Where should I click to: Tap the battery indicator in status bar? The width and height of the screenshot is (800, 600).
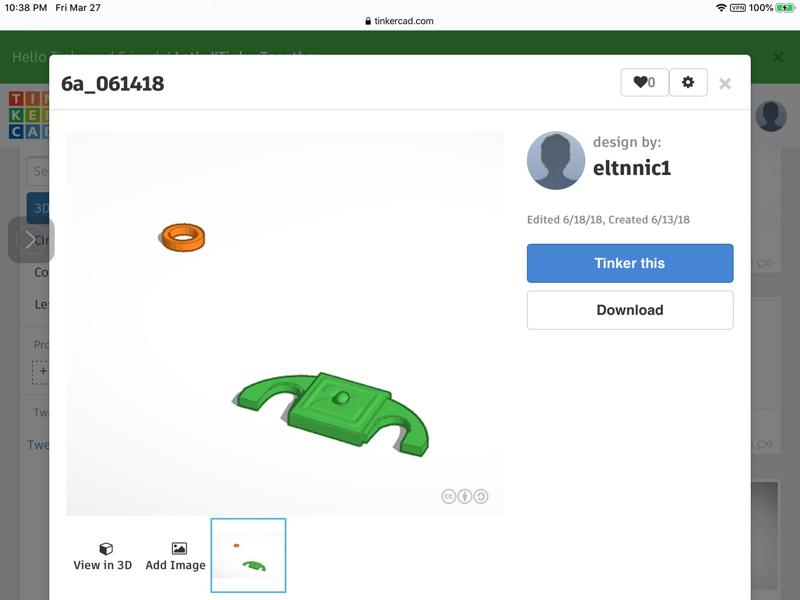(785, 8)
